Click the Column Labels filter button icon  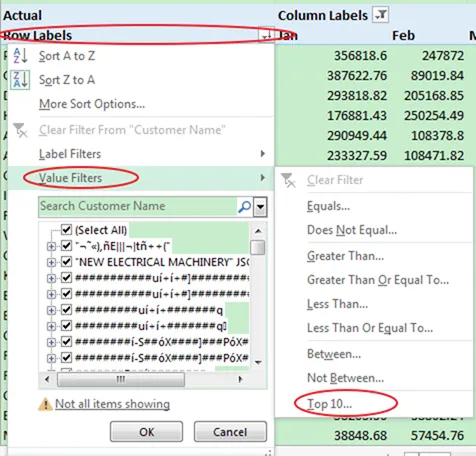(381, 15)
